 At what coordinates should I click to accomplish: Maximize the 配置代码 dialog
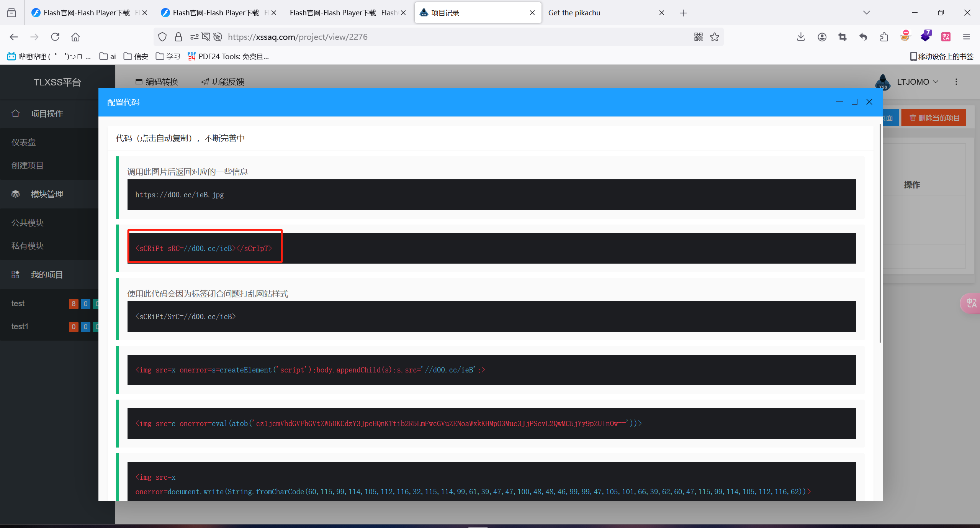click(x=854, y=102)
